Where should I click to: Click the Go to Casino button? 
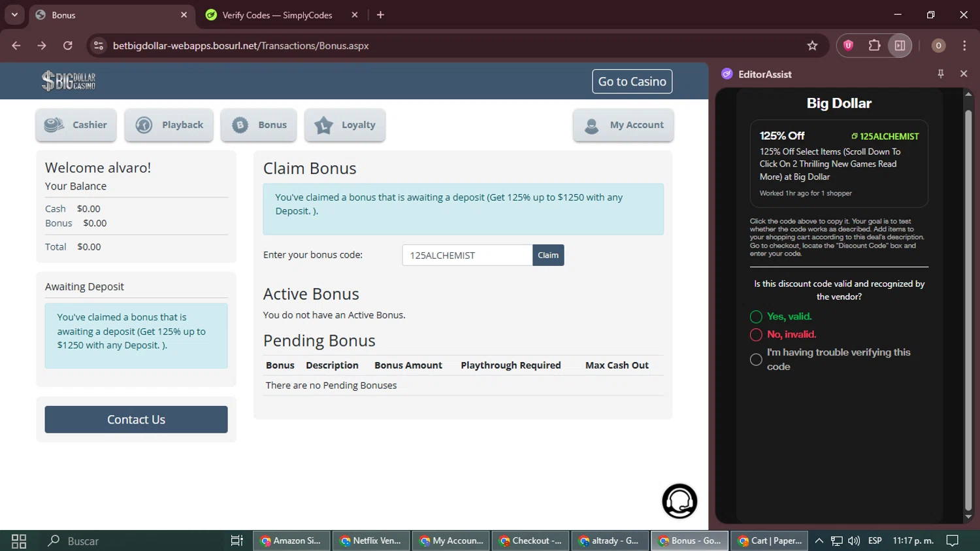coord(632,82)
